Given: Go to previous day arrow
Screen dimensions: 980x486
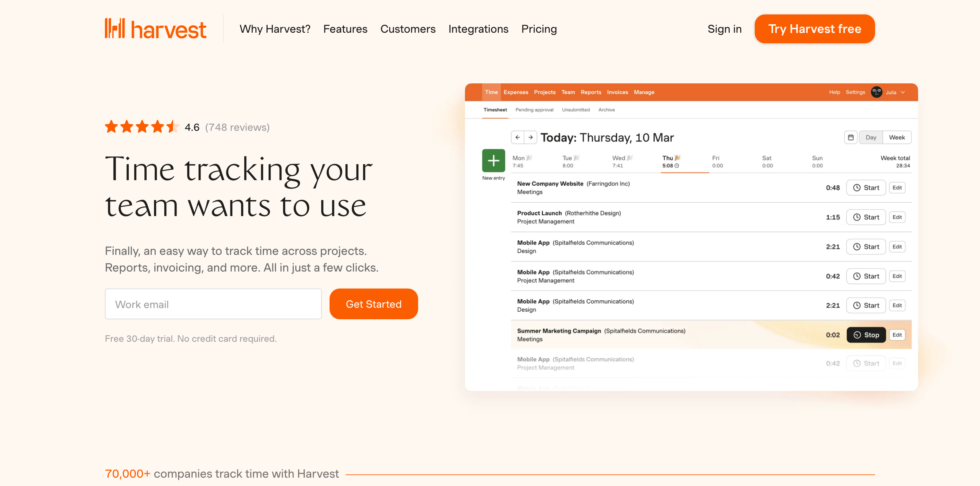Looking at the screenshot, I should click(517, 137).
